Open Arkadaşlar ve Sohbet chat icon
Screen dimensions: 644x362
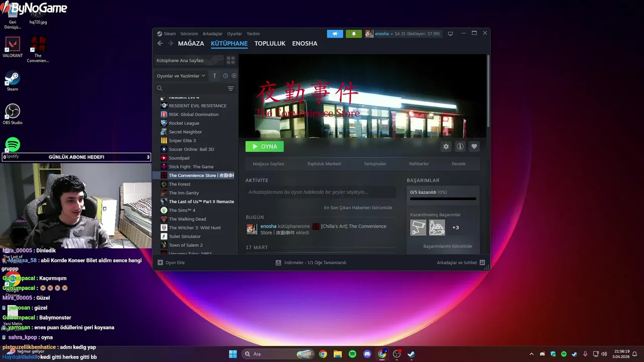482,262
